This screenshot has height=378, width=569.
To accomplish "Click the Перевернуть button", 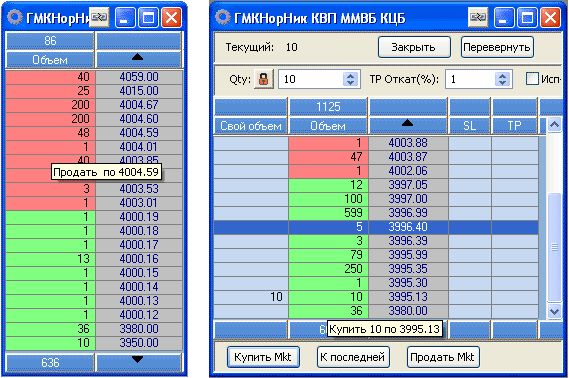I will click(x=497, y=47).
